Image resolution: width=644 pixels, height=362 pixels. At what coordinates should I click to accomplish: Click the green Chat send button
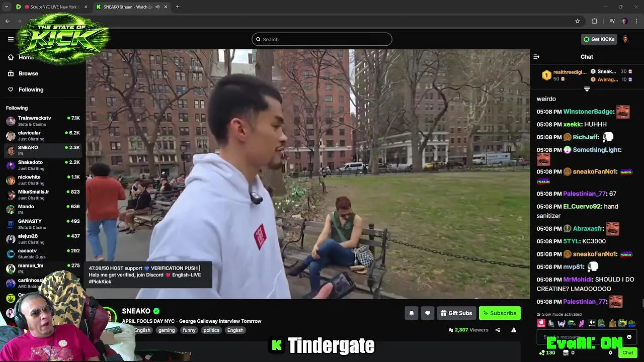pos(627,352)
